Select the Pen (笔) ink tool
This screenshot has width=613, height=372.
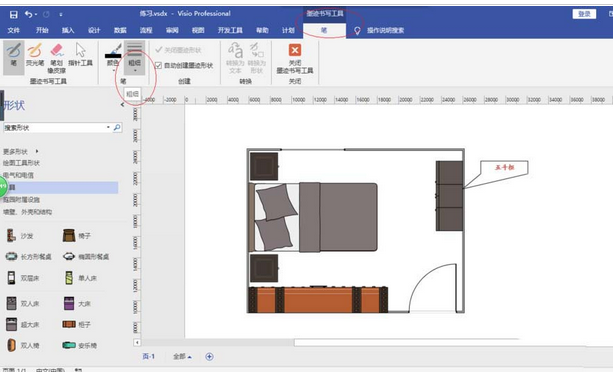coord(14,57)
